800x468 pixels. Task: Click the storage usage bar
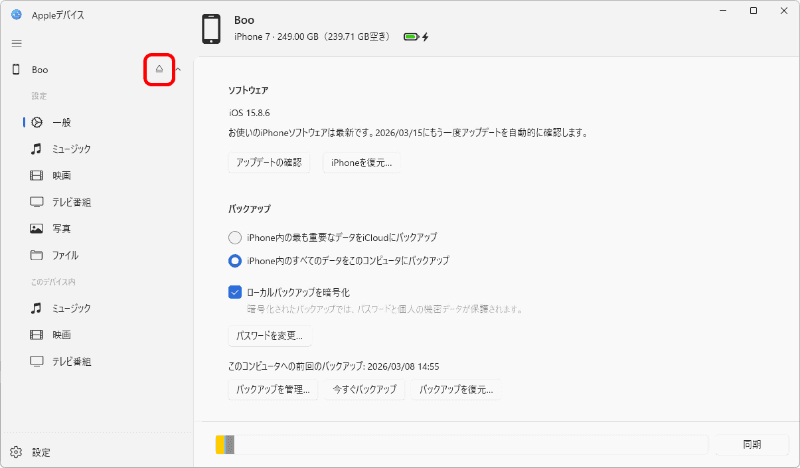(461, 445)
